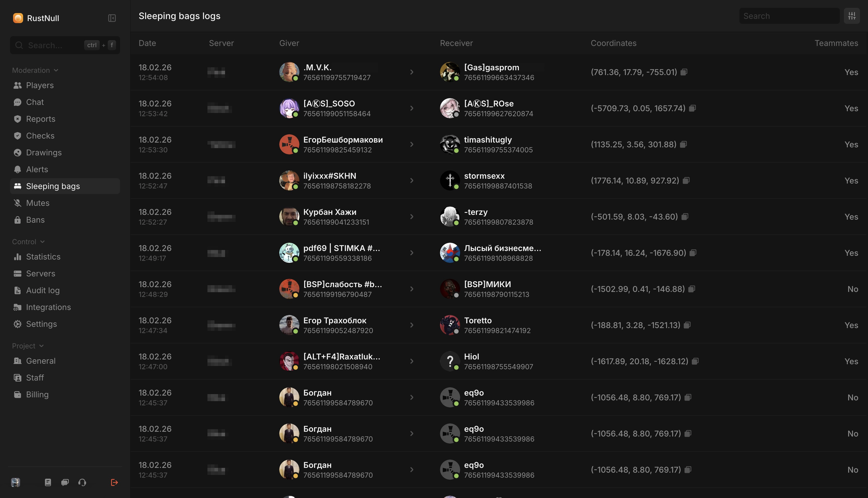Open the Players page
This screenshot has height=498, width=868.
point(40,85)
